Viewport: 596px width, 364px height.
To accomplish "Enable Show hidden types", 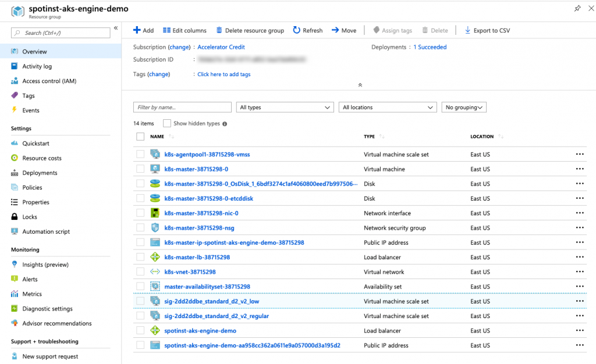I will (x=166, y=123).
